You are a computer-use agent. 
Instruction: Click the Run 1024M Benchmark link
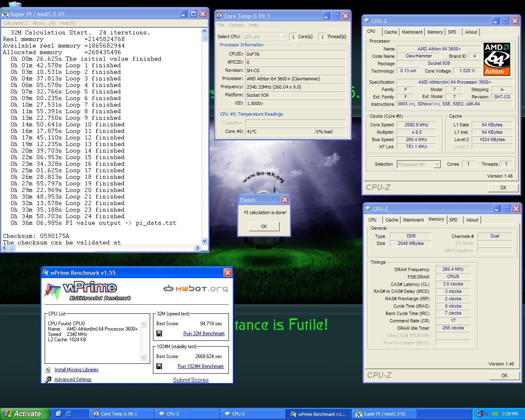pos(201,366)
